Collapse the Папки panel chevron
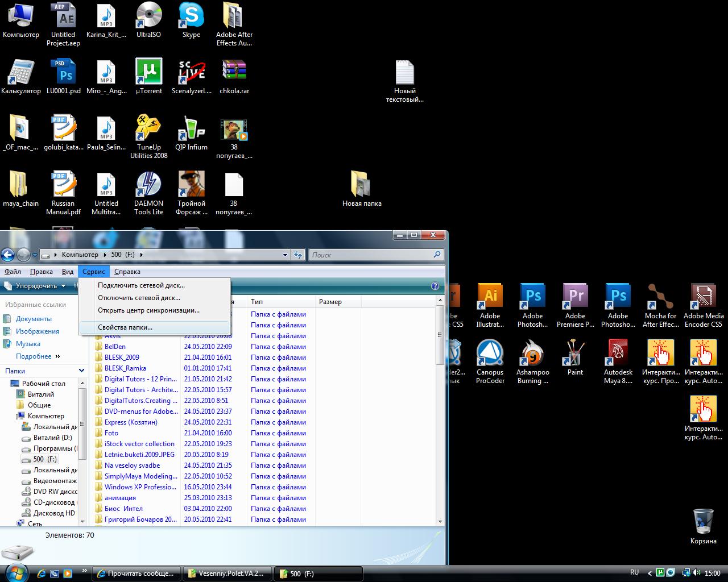 pyautogui.click(x=81, y=371)
